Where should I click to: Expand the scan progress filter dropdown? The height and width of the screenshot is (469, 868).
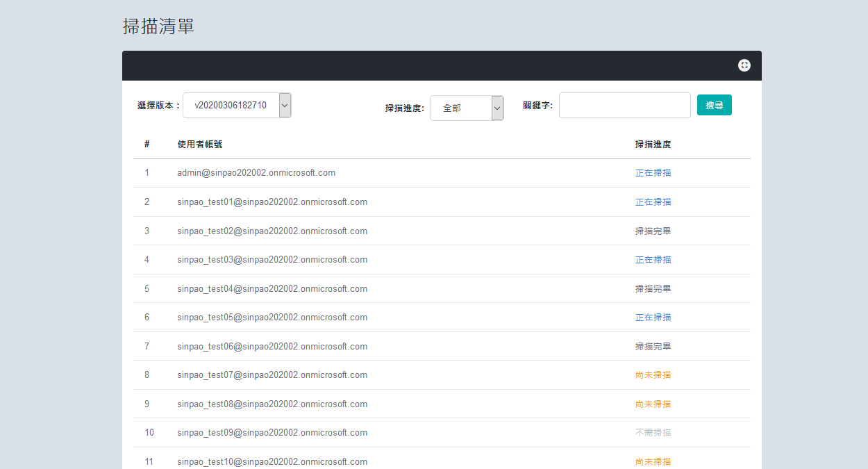467,108
